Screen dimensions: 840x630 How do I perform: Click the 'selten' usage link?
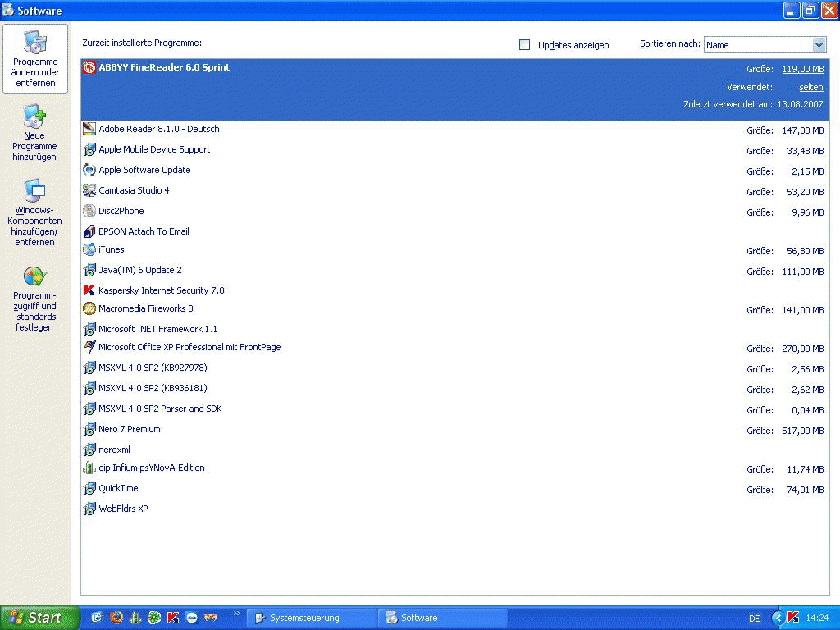810,87
